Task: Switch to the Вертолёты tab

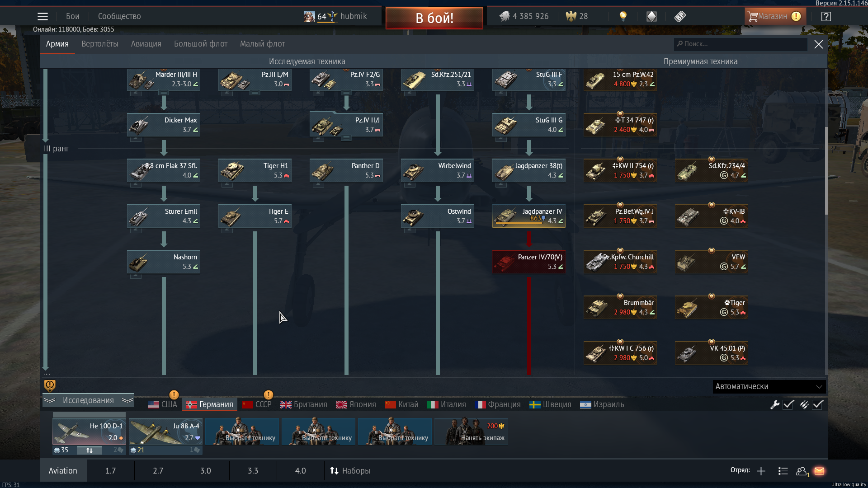Action: pyautogui.click(x=100, y=44)
